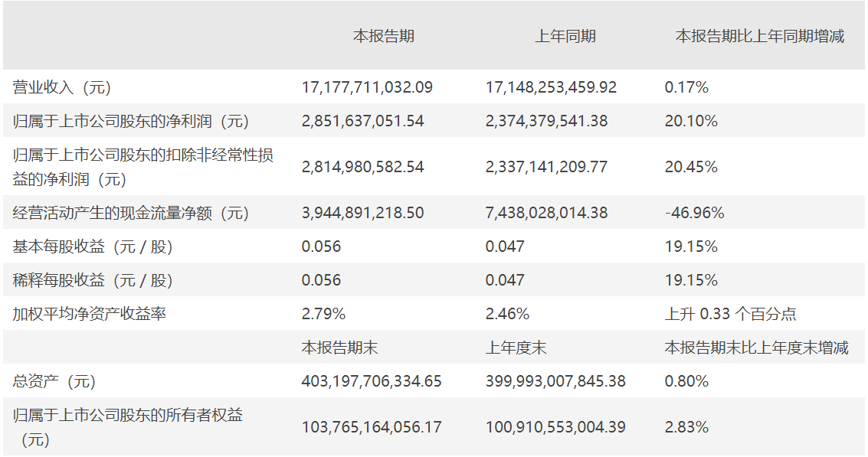Image resolution: width=868 pixels, height=457 pixels.
Task: Click the 总资产（元） row label
Action: click(54, 382)
